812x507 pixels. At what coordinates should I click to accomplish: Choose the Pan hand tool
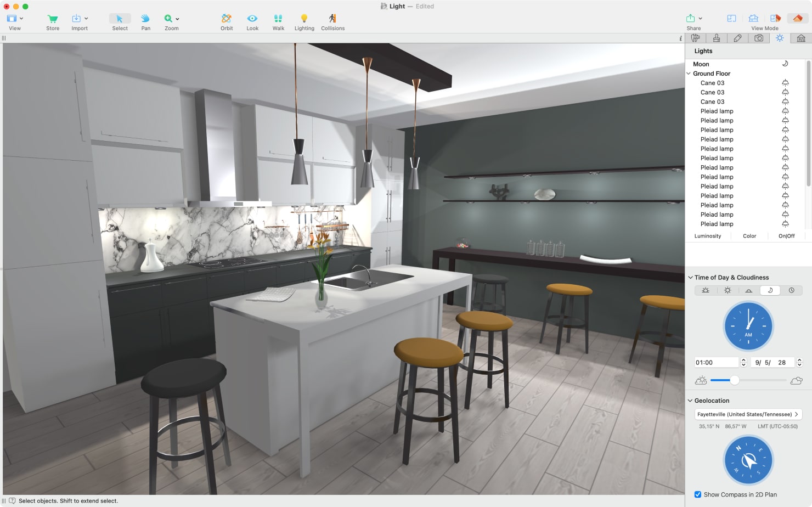click(x=145, y=19)
